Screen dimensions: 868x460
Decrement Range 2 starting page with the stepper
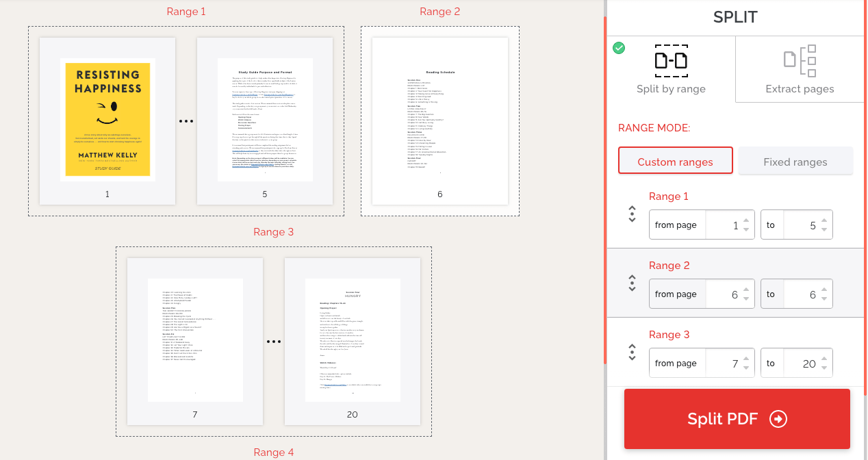(x=748, y=298)
